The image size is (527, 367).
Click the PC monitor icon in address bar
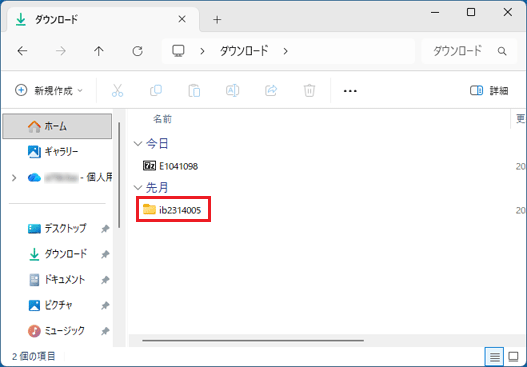(178, 51)
